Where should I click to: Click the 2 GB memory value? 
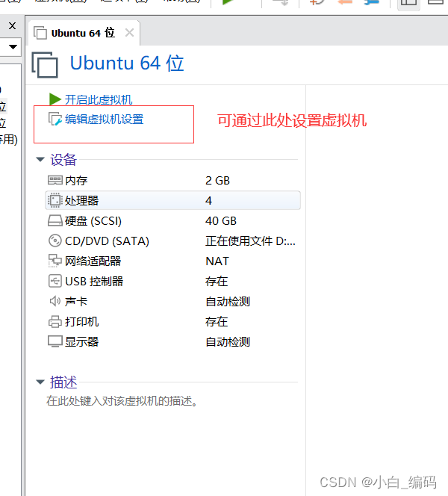(x=217, y=181)
